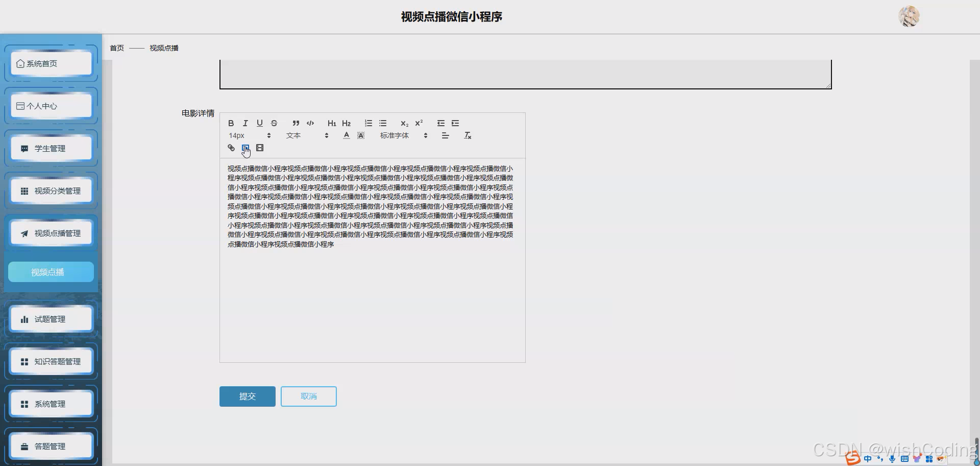Click the 取消 cancel button
The image size is (980, 466).
(x=309, y=397)
